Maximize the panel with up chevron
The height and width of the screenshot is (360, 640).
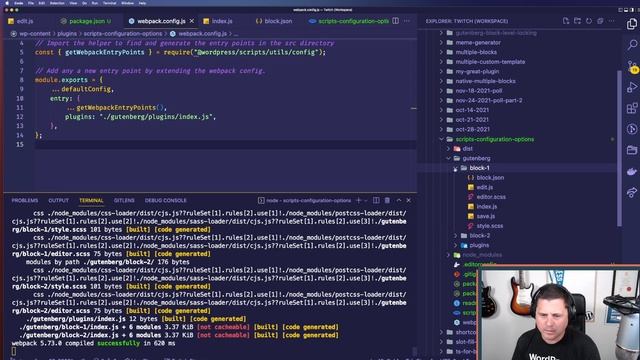(398, 200)
